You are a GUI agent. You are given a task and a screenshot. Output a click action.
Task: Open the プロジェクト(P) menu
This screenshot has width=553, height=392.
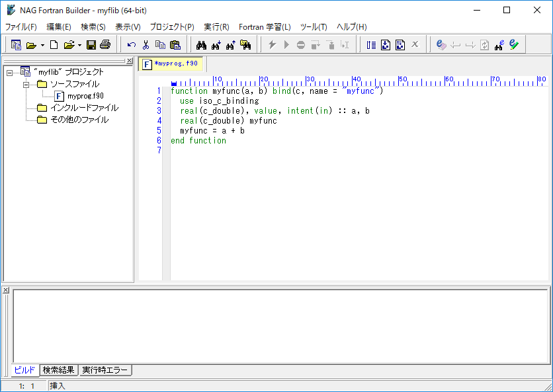tap(172, 27)
